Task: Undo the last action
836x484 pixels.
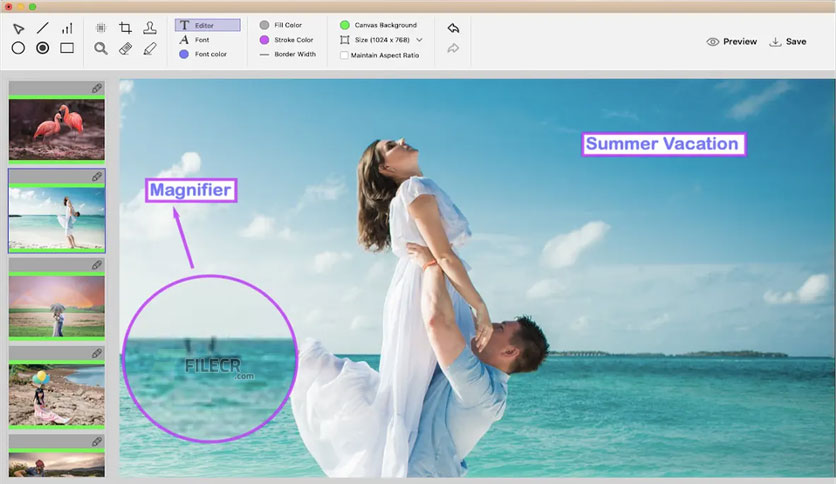Action: tap(453, 28)
